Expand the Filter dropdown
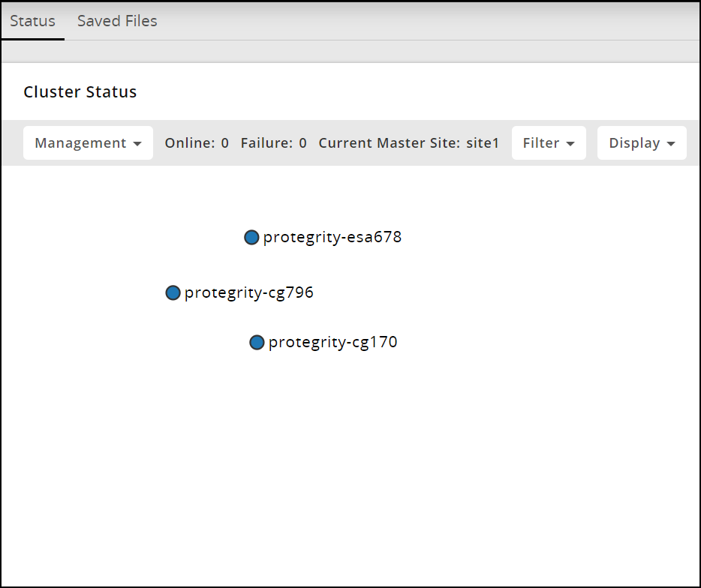The image size is (701, 588). [549, 143]
